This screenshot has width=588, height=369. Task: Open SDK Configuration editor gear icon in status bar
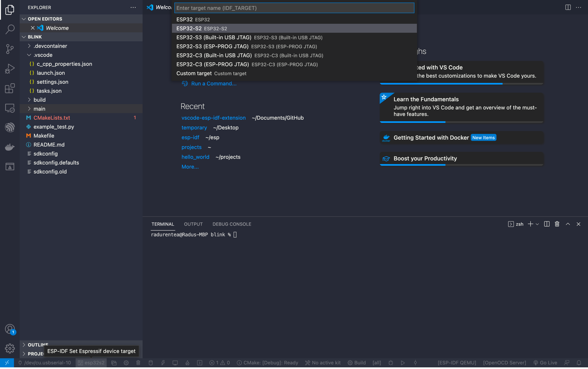pos(126,363)
